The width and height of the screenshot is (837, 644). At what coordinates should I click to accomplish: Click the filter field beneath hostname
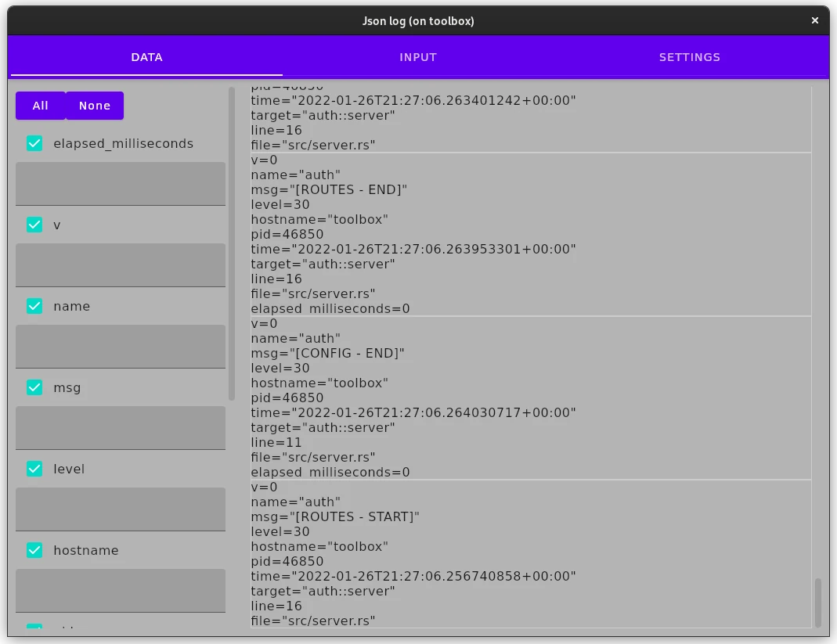pos(121,590)
